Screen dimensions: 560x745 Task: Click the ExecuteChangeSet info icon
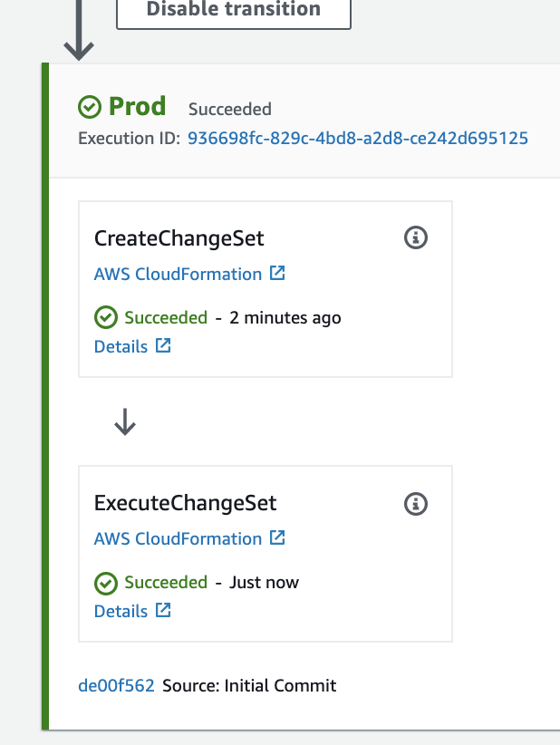tap(416, 504)
